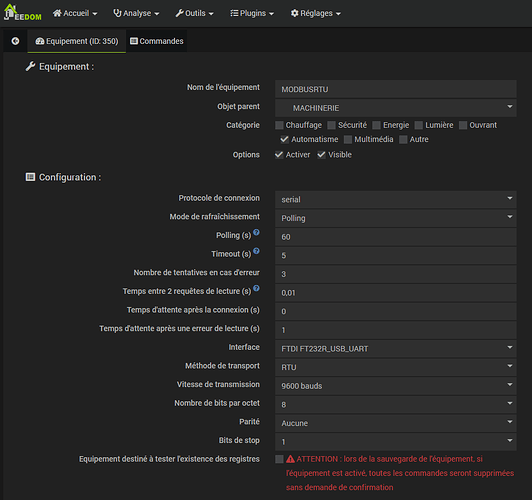The height and width of the screenshot is (500, 532).
Task: Expand the Vitesse de transmission dropdown
Action: coord(396,386)
